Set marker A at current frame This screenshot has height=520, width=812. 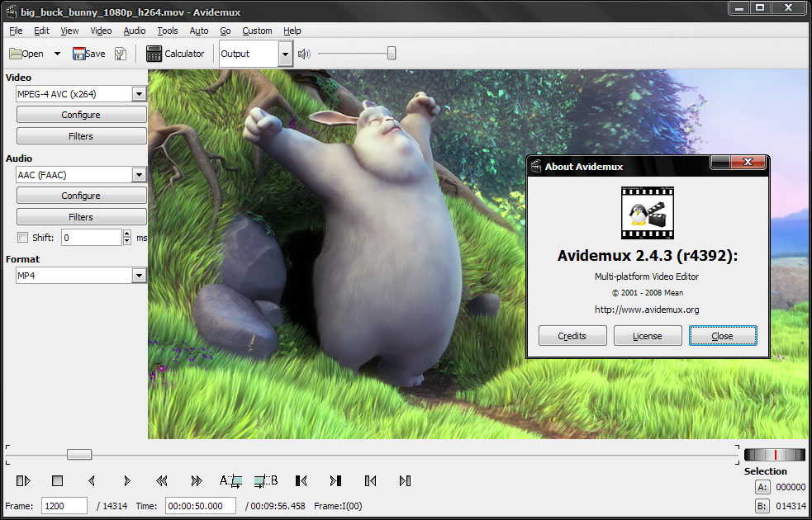(x=231, y=480)
